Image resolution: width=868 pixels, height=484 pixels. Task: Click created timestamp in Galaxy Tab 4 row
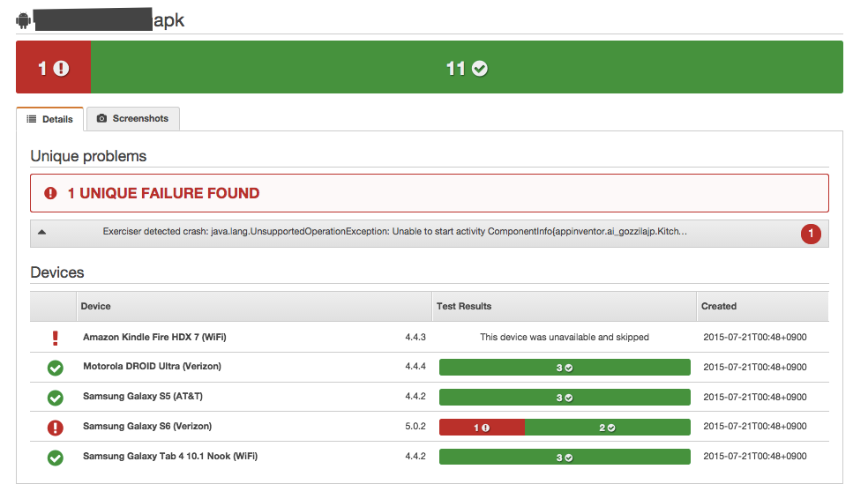click(754, 456)
